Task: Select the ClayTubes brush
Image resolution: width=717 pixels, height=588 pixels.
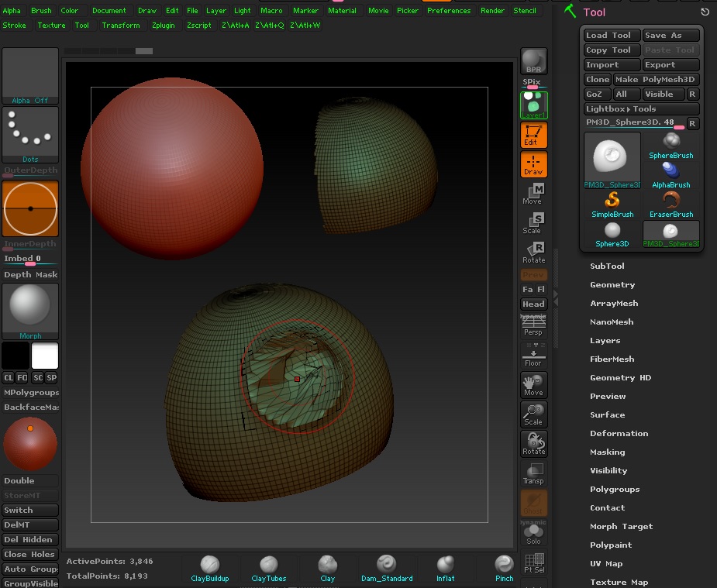Action: tap(269, 569)
